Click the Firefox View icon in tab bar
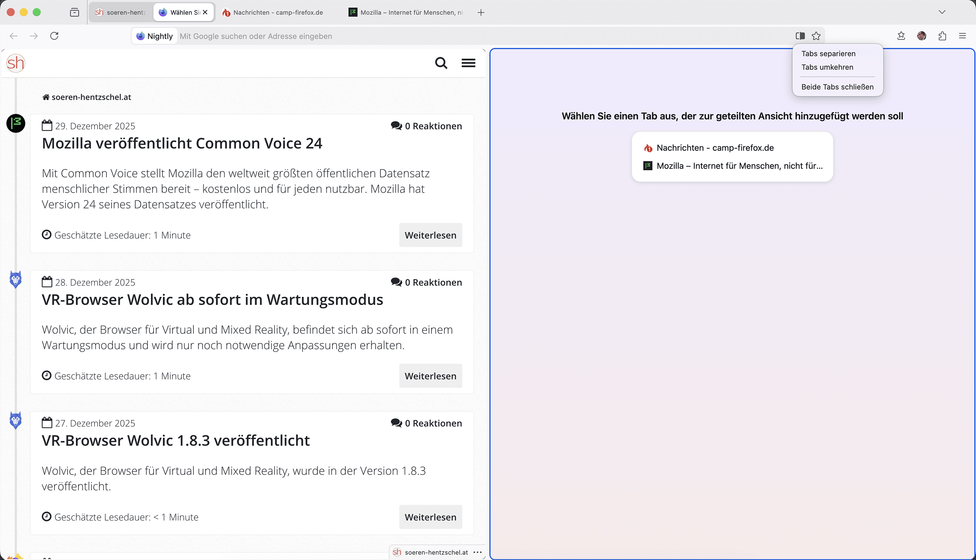This screenshot has height=560, width=976. 75,12
